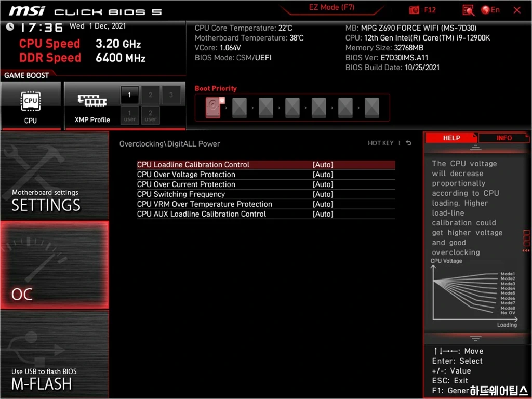Select XMP profile 3
This screenshot has height=399, width=532.
coord(171,95)
